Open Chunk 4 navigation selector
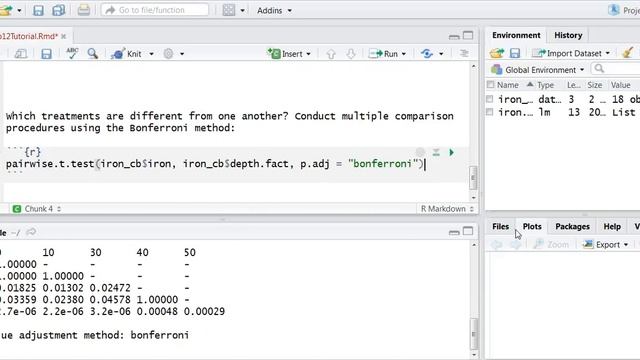The width and height of the screenshot is (640, 360). (x=37, y=209)
